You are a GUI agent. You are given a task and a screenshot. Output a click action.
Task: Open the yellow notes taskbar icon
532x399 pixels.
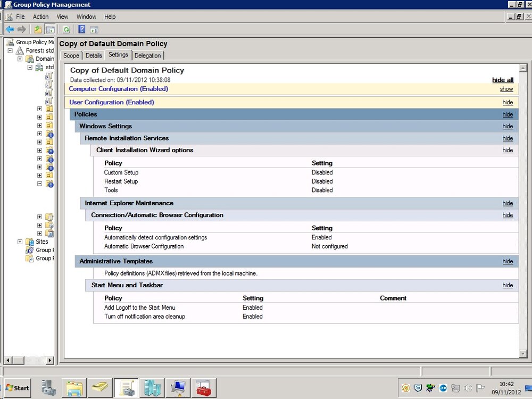tap(100, 388)
